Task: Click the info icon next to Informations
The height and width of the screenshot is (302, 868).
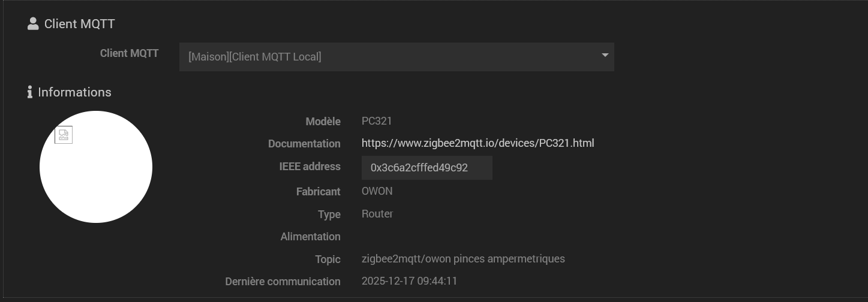Action: coord(29,92)
